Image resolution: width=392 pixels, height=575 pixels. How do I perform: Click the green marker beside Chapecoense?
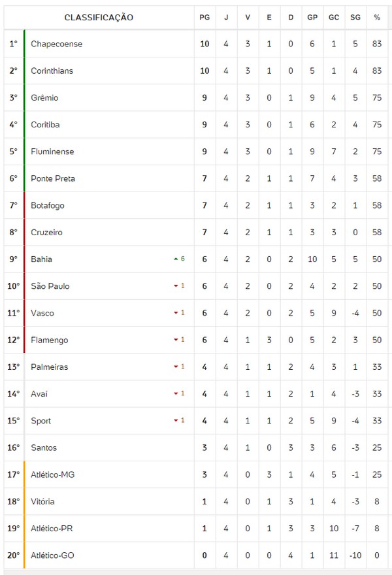pyautogui.click(x=24, y=44)
